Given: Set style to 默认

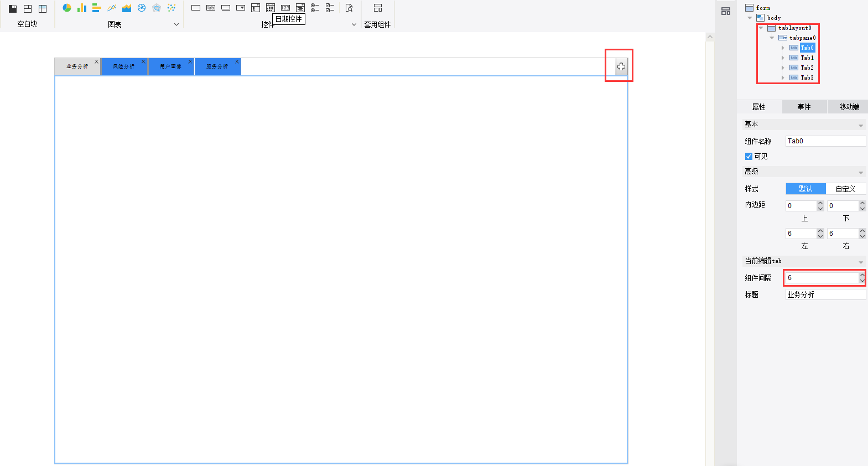Looking at the screenshot, I should tap(806, 189).
